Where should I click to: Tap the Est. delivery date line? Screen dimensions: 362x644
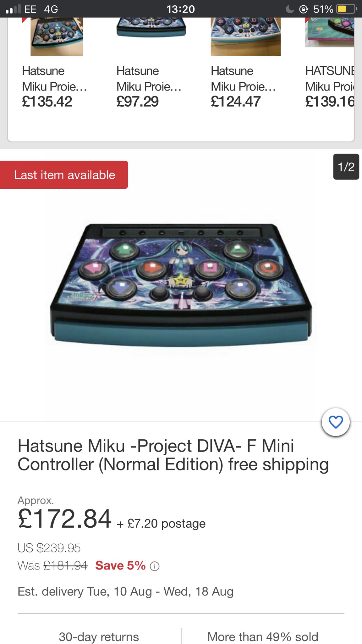pyautogui.click(x=125, y=591)
